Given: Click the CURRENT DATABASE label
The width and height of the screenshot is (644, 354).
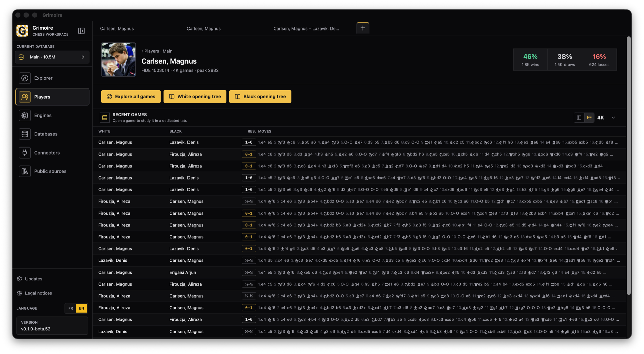Looking at the screenshot, I should point(36,47).
